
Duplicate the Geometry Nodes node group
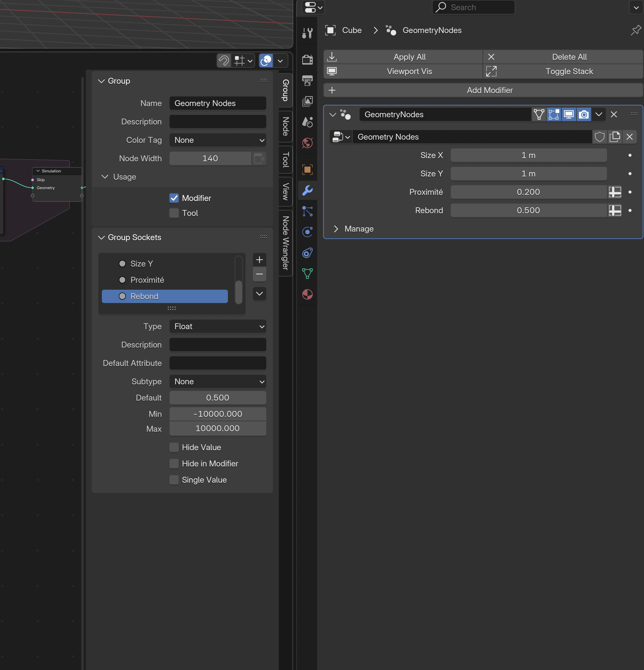(x=615, y=137)
